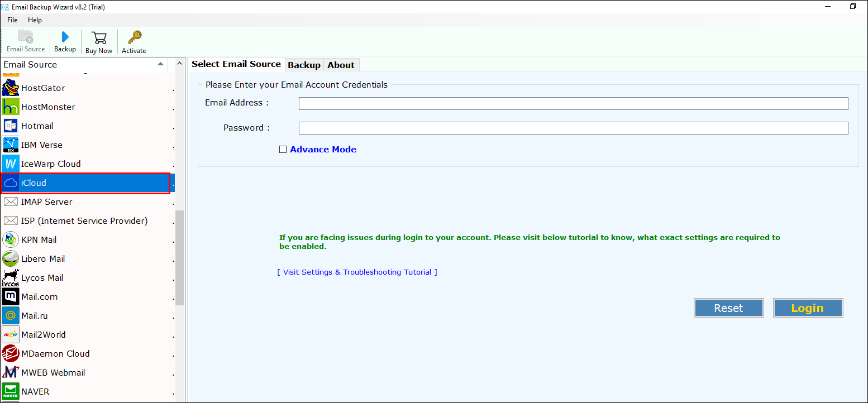Select the MWEB Webmail icon
The width and height of the screenshot is (868, 403).
(x=11, y=373)
